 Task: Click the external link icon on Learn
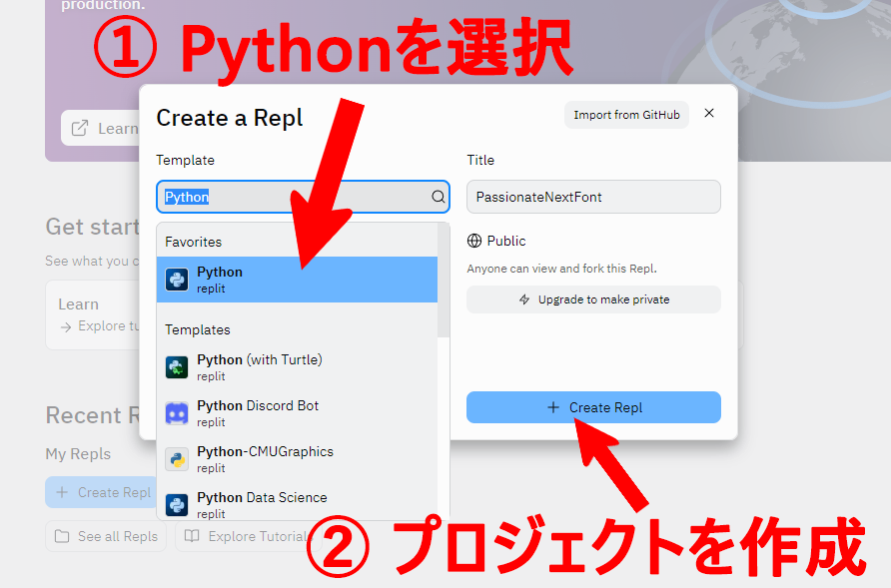coord(80,128)
